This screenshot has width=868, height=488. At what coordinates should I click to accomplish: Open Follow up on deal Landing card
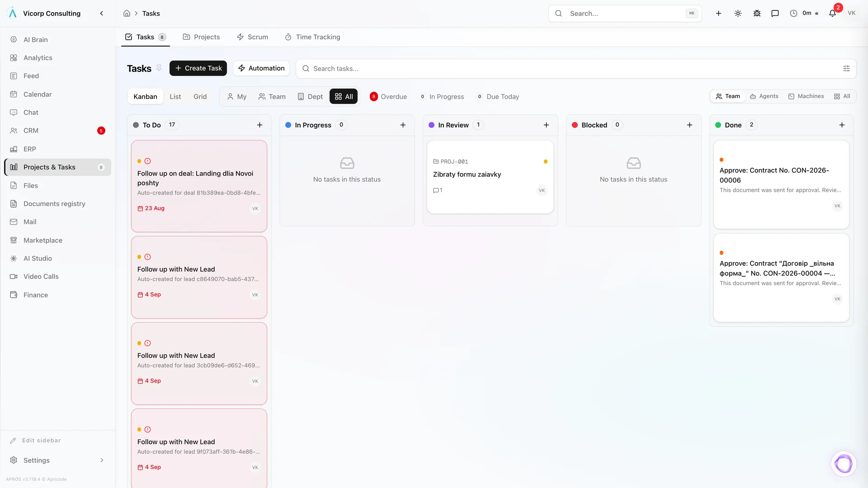point(199,186)
